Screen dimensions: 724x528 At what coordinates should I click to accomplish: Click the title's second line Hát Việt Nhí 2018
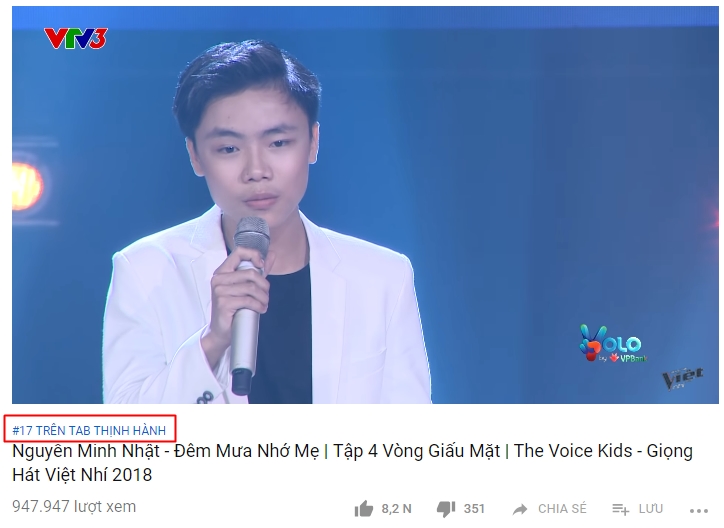click(82, 474)
